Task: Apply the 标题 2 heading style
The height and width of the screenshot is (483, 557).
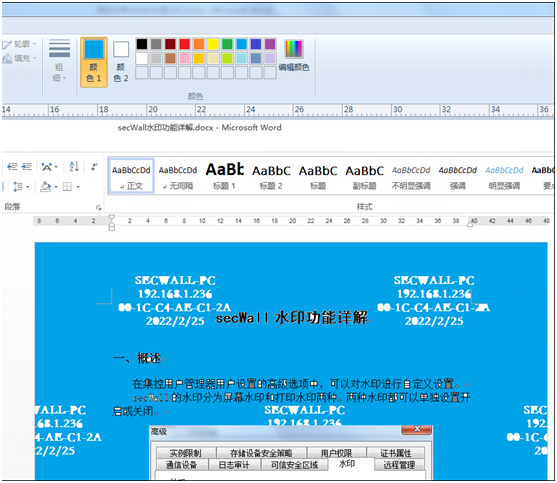Action: tap(271, 177)
